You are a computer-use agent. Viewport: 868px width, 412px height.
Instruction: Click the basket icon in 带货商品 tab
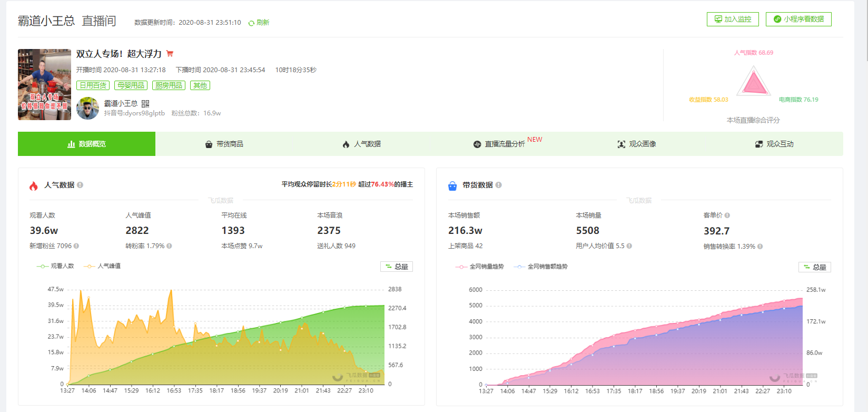click(x=209, y=144)
